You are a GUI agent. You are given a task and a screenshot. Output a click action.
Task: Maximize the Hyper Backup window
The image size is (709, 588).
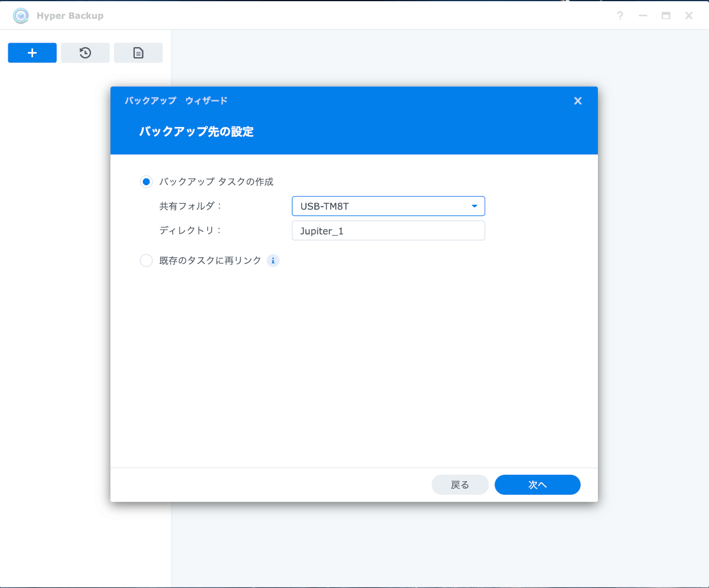[666, 16]
